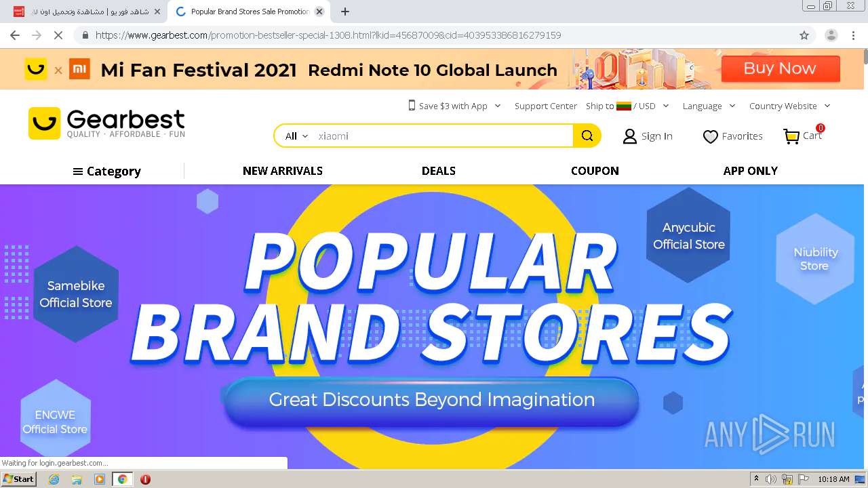This screenshot has width=868, height=488.
Task: Click the browser forward arrow
Action: [37, 35]
